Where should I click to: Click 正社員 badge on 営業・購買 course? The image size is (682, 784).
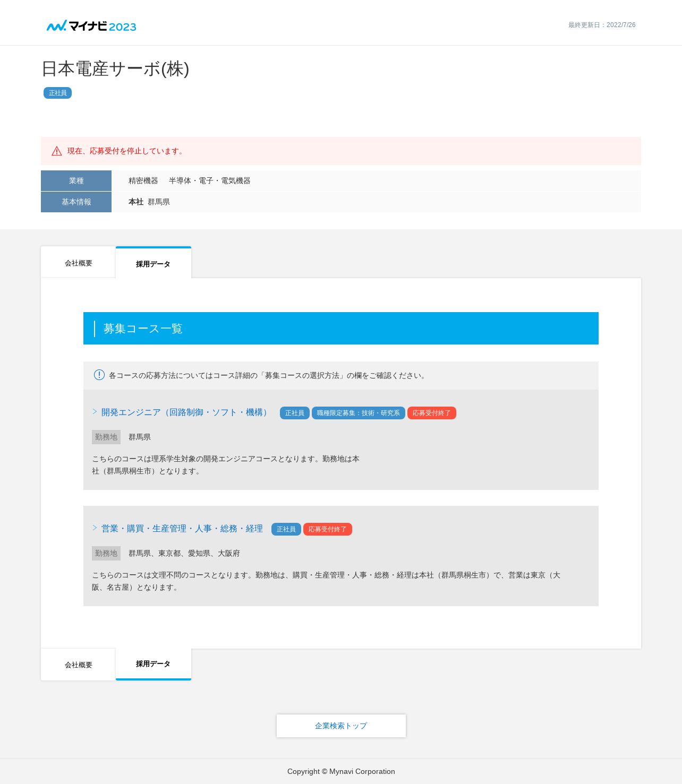click(x=286, y=529)
